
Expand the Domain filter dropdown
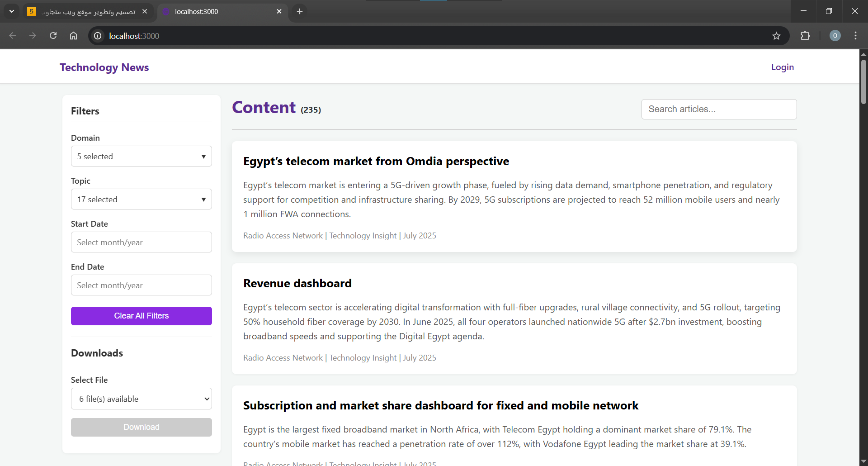pyautogui.click(x=141, y=156)
